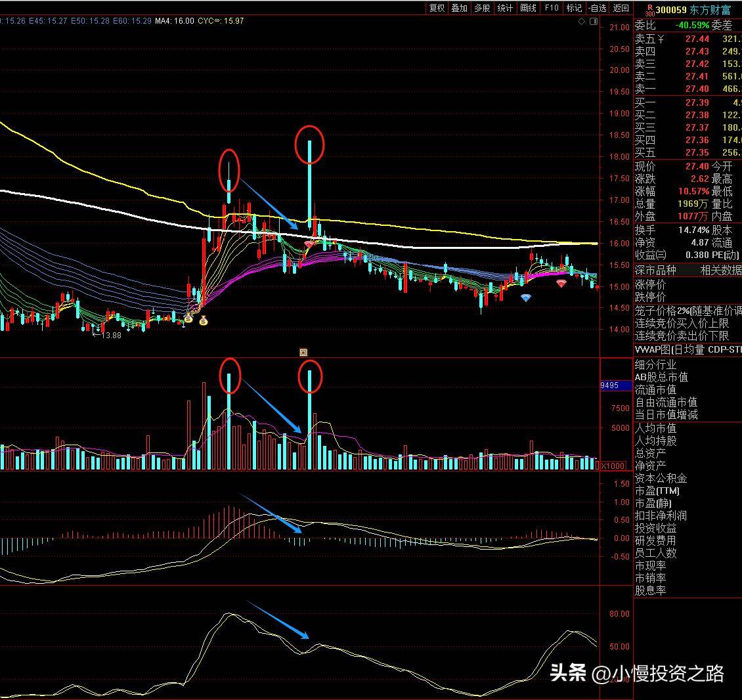Open the 相关数据 tab

pyautogui.click(x=721, y=271)
